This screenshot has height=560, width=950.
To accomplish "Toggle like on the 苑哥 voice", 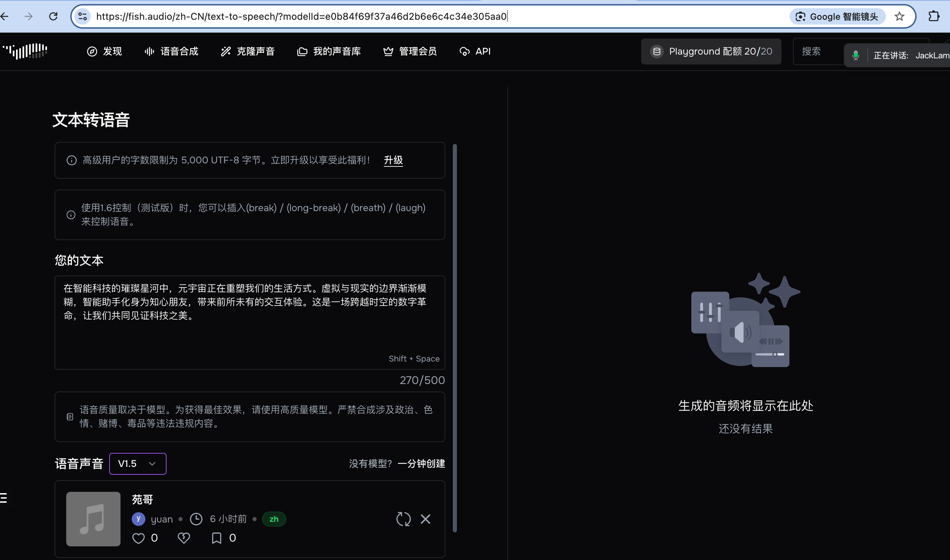I will coord(139,538).
